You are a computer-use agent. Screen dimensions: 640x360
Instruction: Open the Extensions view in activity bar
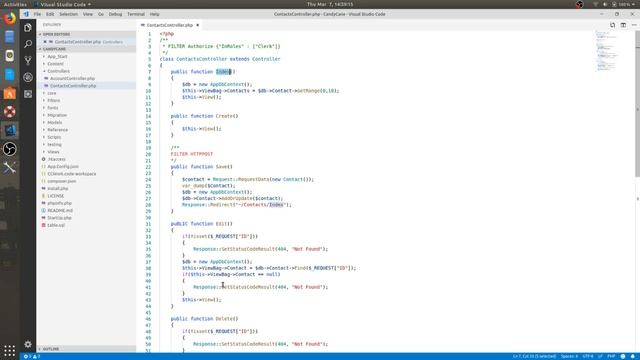[x=28, y=94]
